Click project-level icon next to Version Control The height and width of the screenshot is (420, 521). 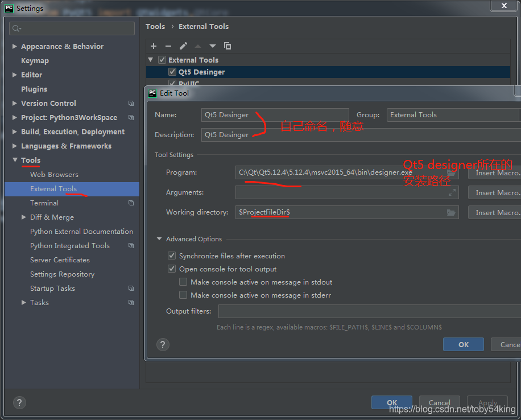[x=131, y=104]
